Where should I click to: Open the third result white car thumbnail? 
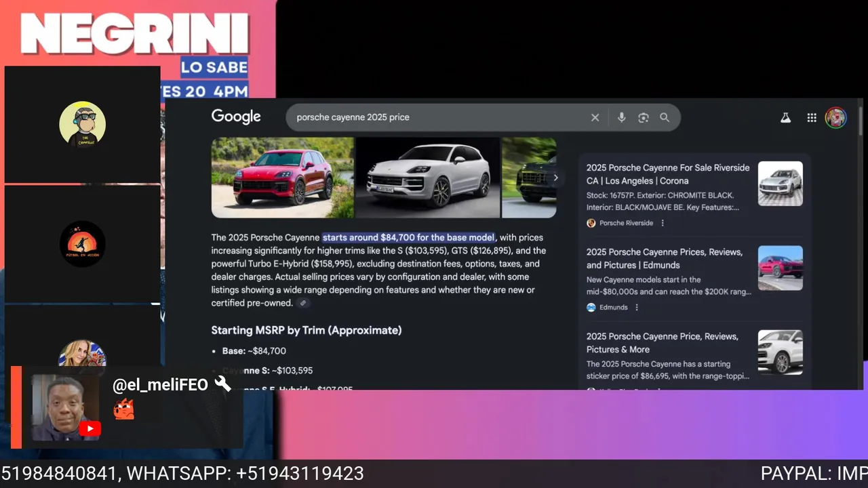pos(780,352)
